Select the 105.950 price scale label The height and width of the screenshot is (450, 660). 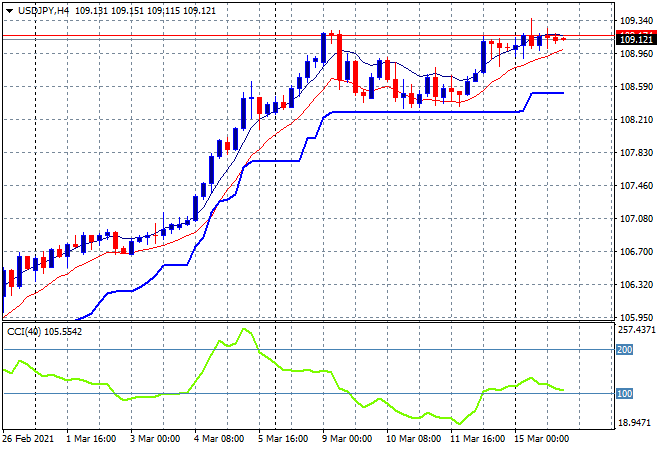pos(637,317)
